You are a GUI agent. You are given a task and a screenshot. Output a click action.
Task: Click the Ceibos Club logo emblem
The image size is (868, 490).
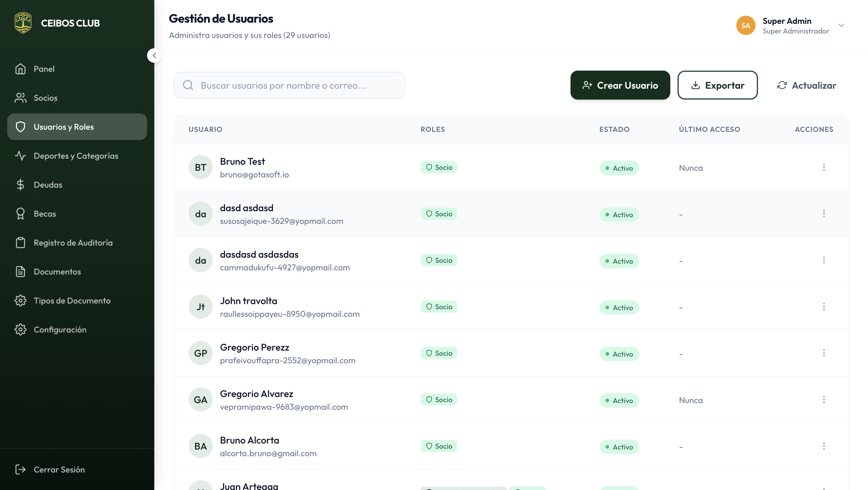[x=23, y=23]
